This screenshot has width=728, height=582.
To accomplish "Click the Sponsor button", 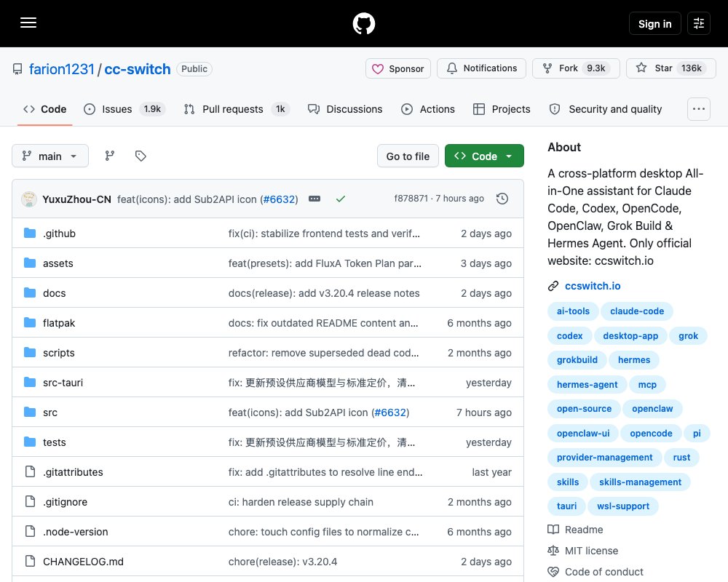I will point(398,68).
